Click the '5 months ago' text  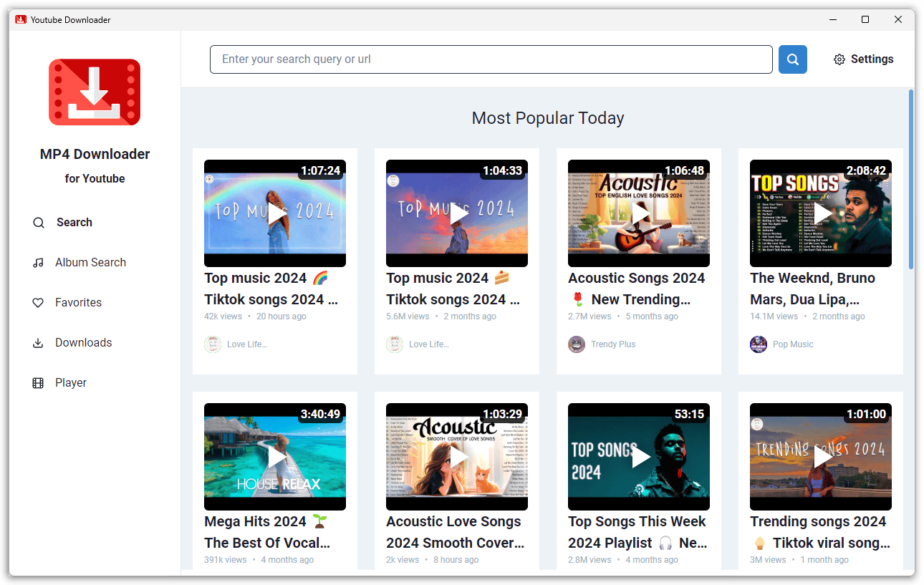[652, 316]
